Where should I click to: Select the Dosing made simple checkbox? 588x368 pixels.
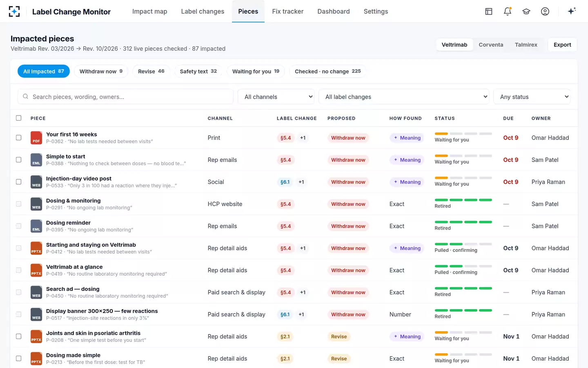coord(19,359)
